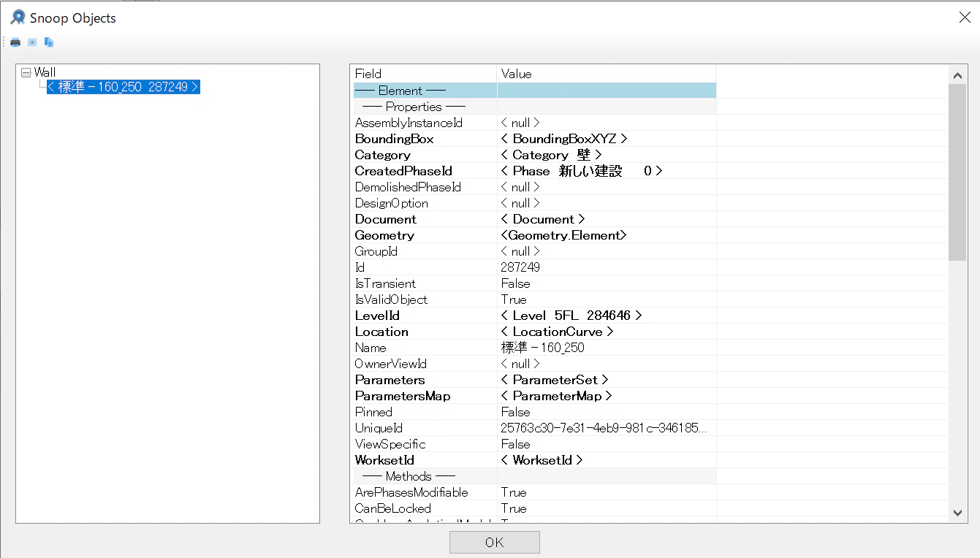Viewport: 980px width, 558px height.
Task: Select the Methods section header
Action: (x=409, y=476)
